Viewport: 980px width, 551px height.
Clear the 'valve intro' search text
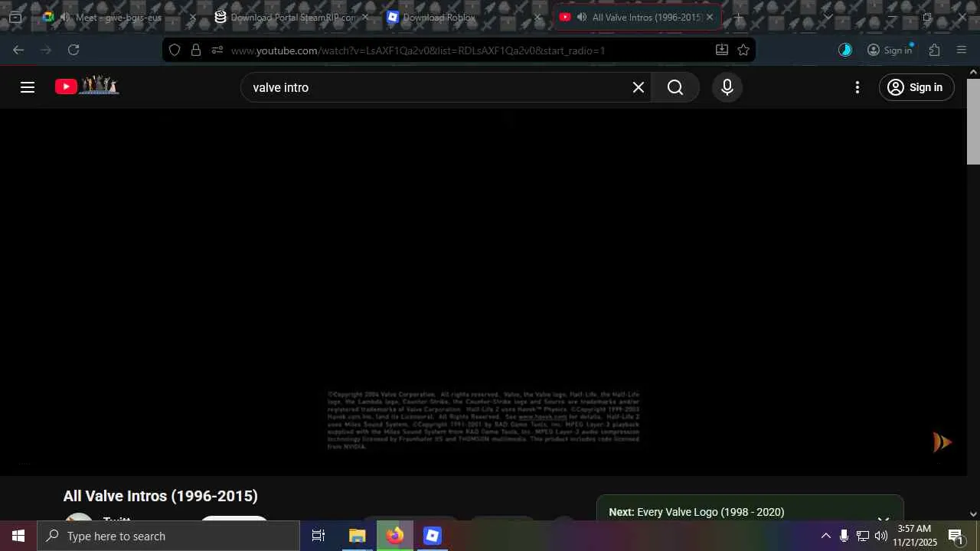pos(639,87)
